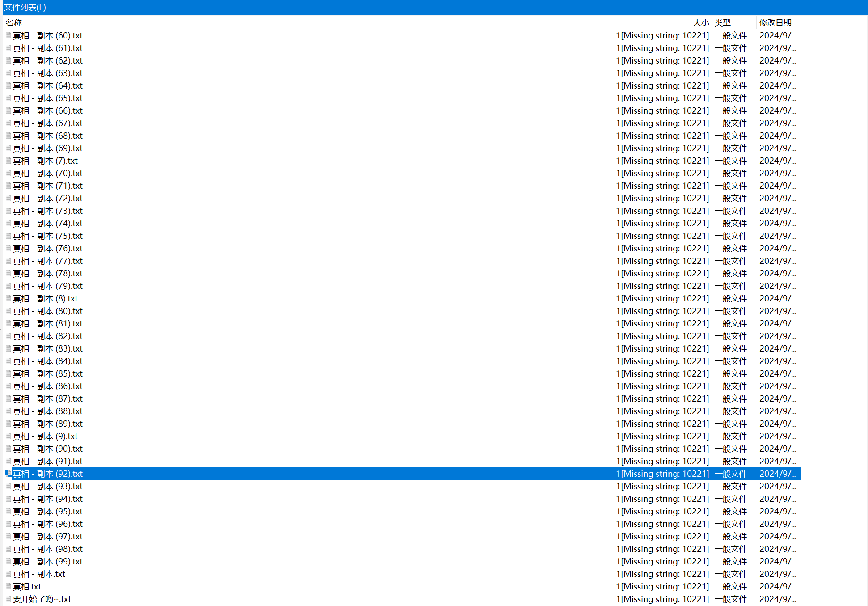The image size is (868, 606).
Task: Select file 真相 - 副本 (99).txt
Action: pyautogui.click(x=48, y=561)
